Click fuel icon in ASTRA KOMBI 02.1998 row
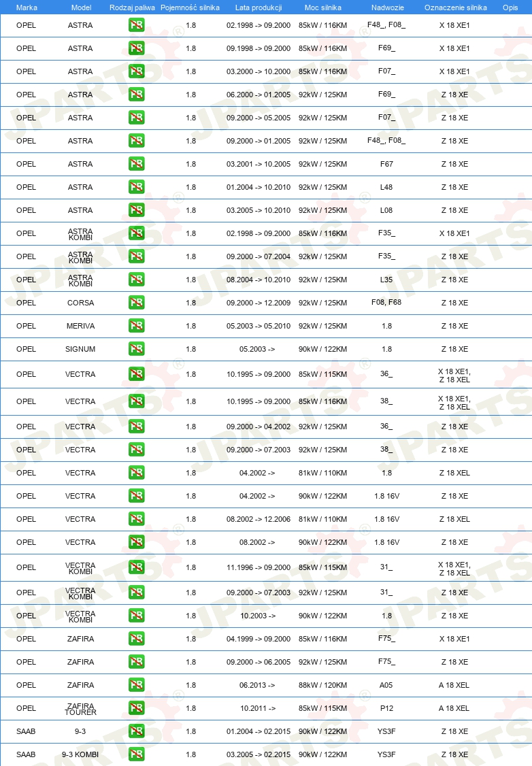The image size is (532, 766). click(x=136, y=233)
